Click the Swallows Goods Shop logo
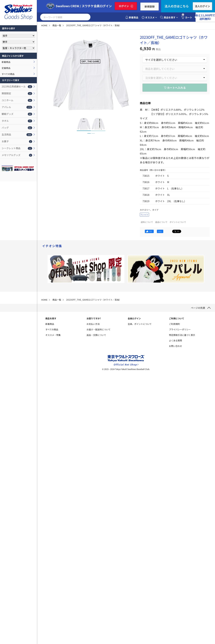Viewport: 215px width, 644px height. (18, 12)
